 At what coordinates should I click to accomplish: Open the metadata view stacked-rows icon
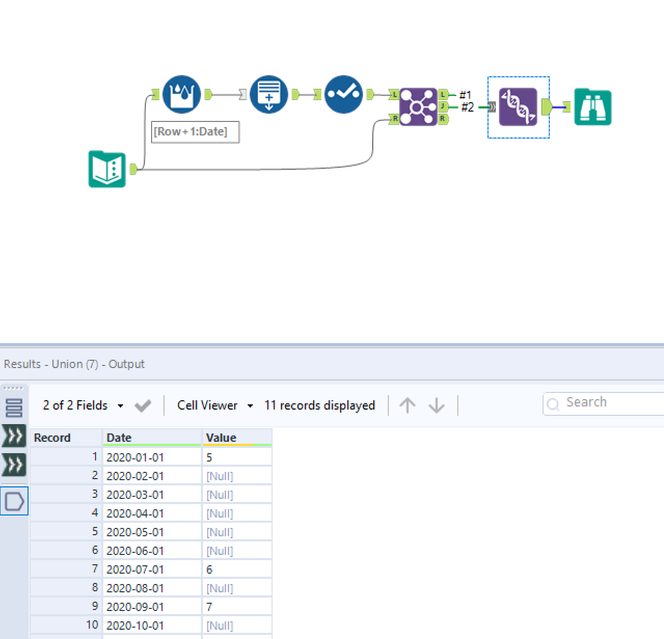pos(14,407)
